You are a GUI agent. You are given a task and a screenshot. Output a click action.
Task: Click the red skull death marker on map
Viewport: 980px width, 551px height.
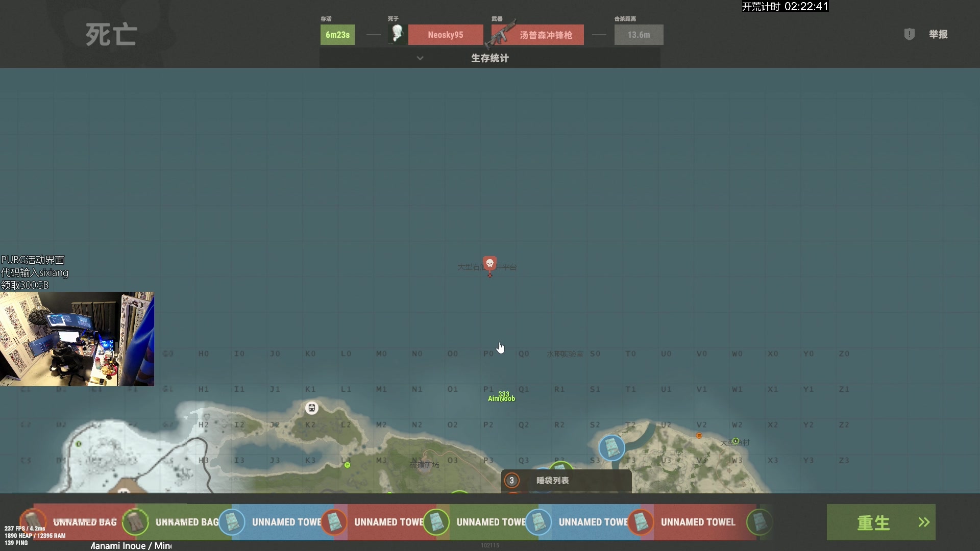click(489, 263)
